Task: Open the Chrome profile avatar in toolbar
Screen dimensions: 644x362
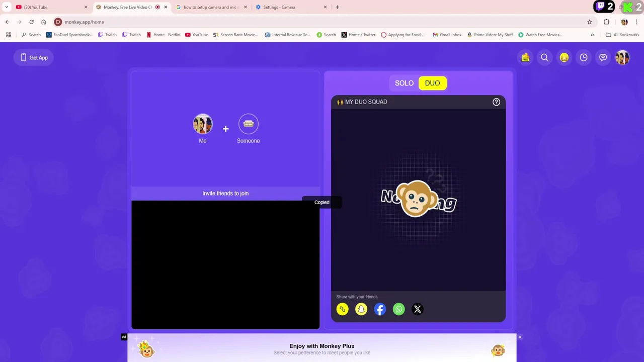Action: coord(624,22)
